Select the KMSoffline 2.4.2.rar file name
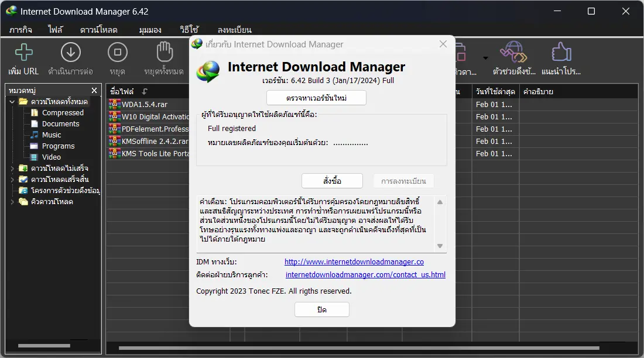Viewport: 644px width, 358px height. pos(155,141)
